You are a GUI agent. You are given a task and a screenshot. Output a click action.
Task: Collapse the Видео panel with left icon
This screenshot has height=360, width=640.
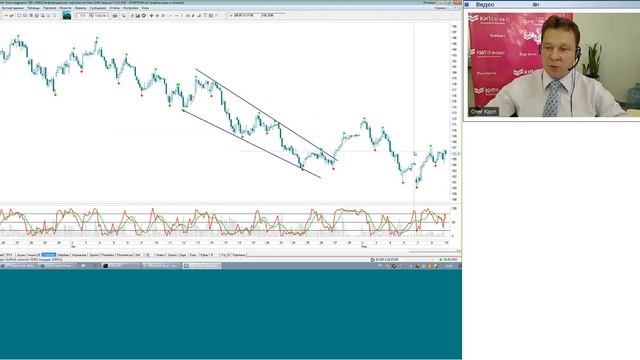pos(467,4)
